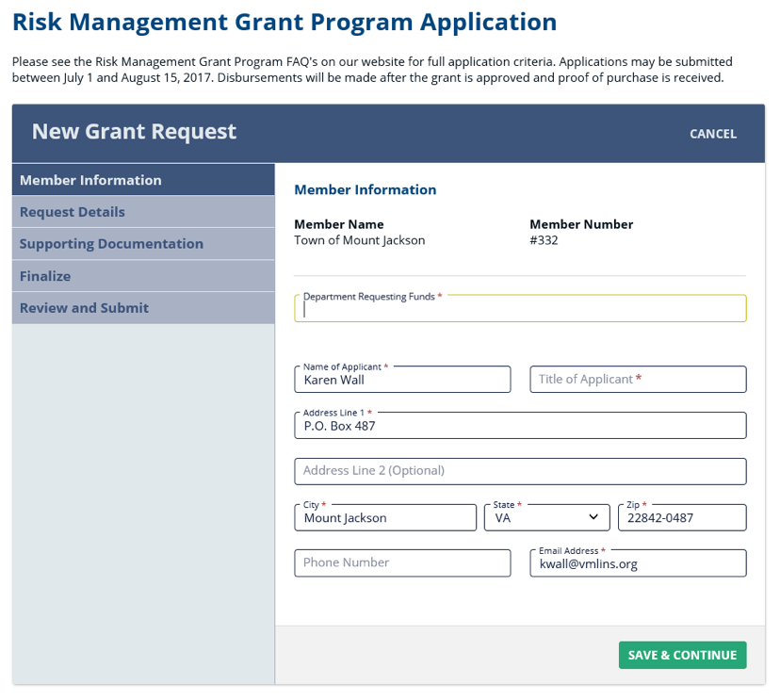Click the Name of Applicant field
780x700 pixels.
[402, 380]
